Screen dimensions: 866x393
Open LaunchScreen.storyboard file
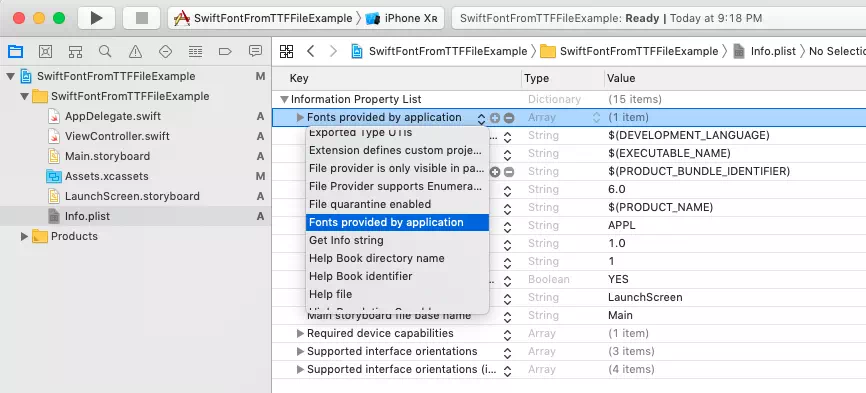132,196
